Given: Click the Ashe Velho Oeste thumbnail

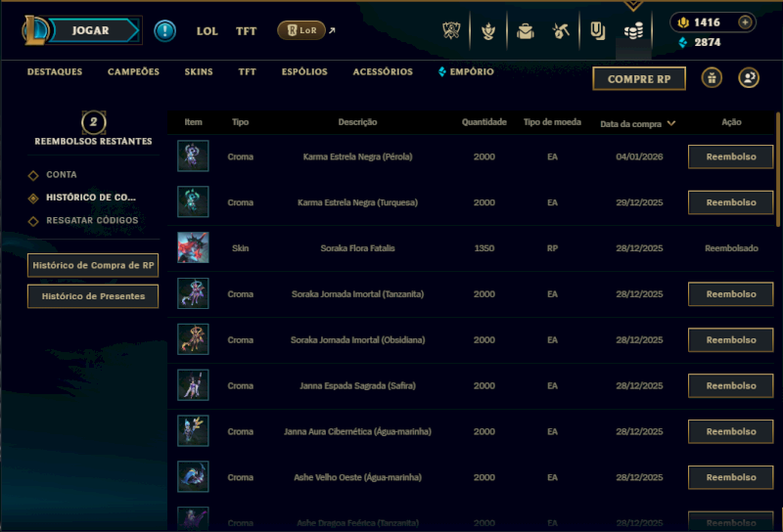Looking at the screenshot, I should (193, 477).
